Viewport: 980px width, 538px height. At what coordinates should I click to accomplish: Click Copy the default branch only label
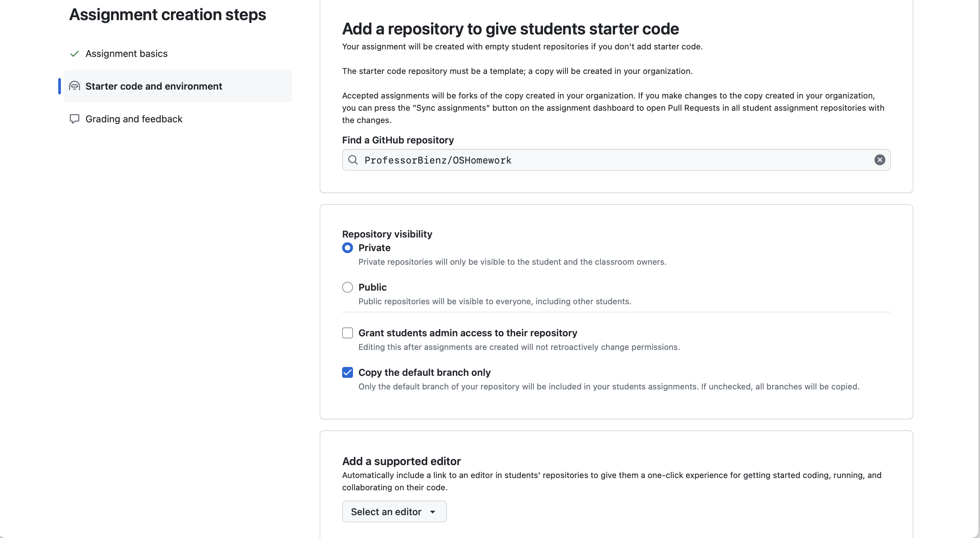click(x=424, y=372)
